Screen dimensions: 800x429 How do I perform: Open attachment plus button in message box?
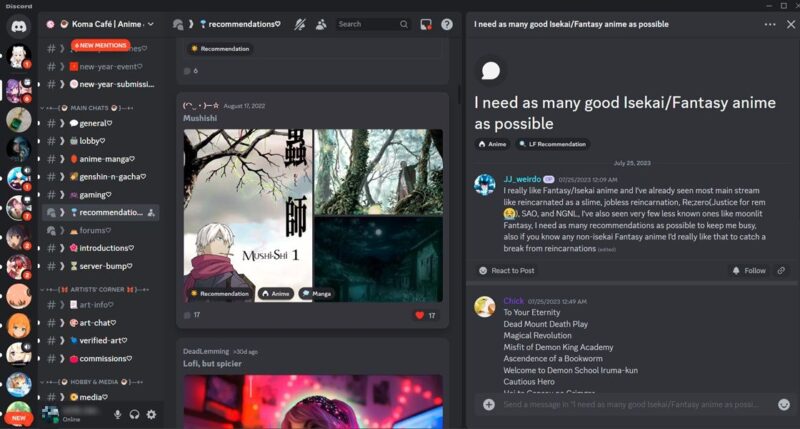[x=489, y=405]
